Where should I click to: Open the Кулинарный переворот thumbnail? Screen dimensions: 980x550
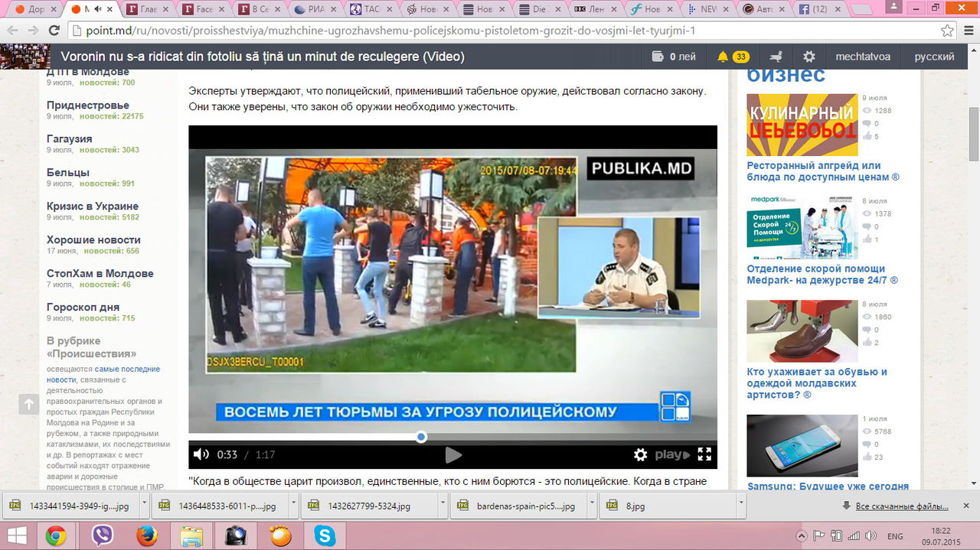point(802,125)
